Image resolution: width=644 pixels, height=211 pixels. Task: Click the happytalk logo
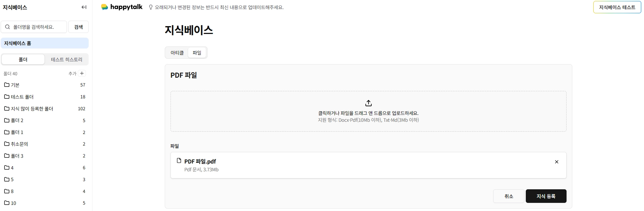pyautogui.click(x=122, y=7)
